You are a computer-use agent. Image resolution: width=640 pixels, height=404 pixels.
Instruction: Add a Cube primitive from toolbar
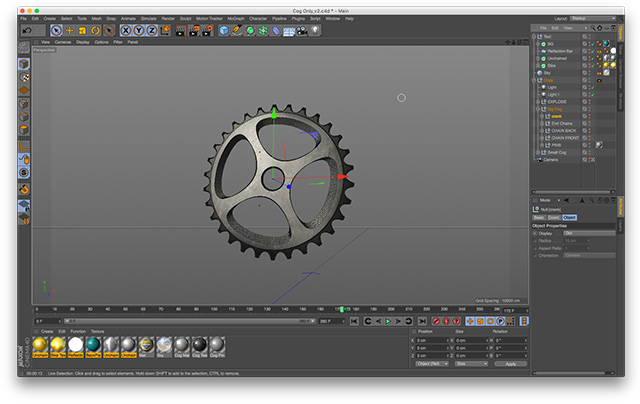(224, 30)
